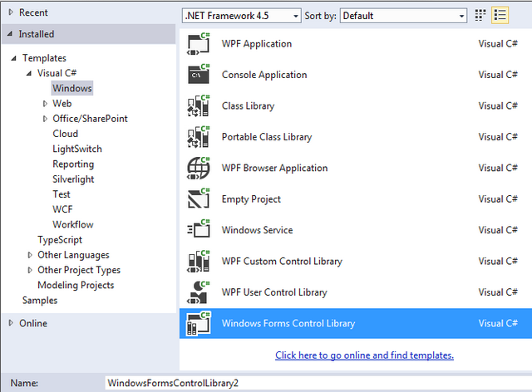This screenshot has width=532, height=392.
Task: Click Visual C# language on Windows Service row
Action: tap(498, 230)
